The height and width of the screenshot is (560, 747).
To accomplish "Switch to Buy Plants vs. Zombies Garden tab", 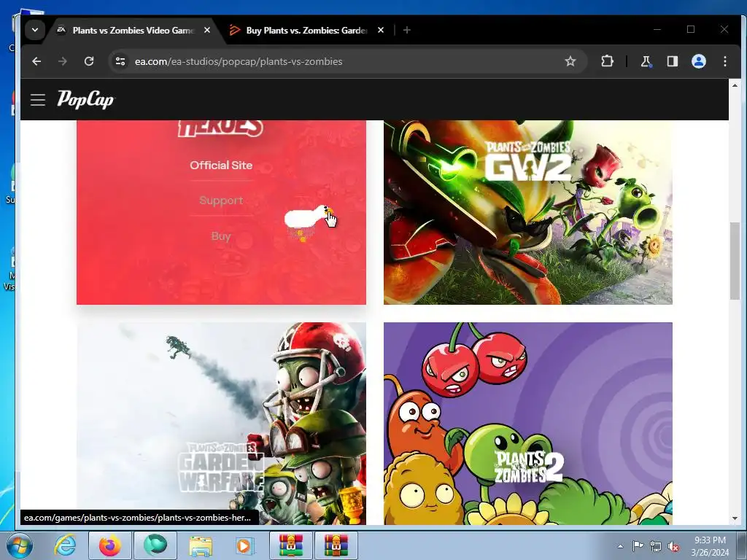I will 306,31.
